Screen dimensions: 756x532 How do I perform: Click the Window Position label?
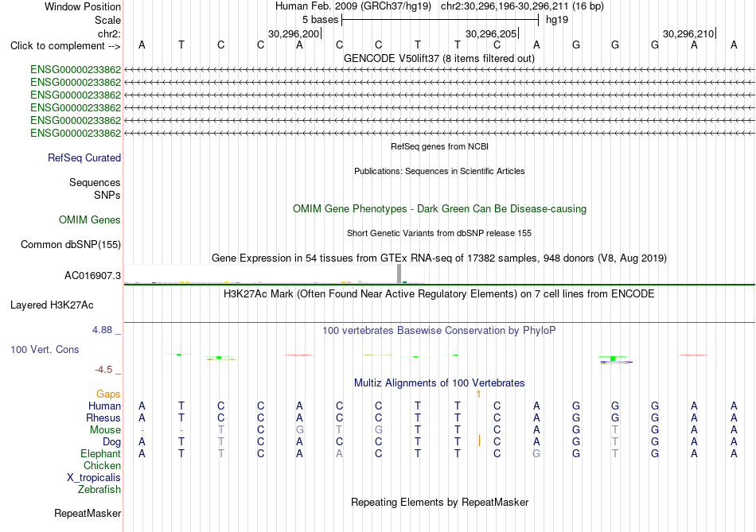83,6
